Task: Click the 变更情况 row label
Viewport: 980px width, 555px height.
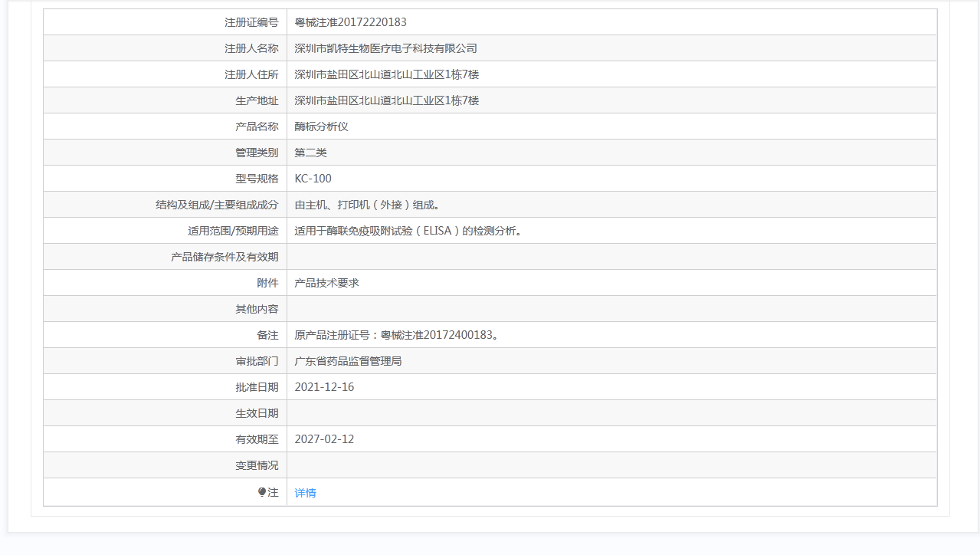Action: tap(257, 465)
